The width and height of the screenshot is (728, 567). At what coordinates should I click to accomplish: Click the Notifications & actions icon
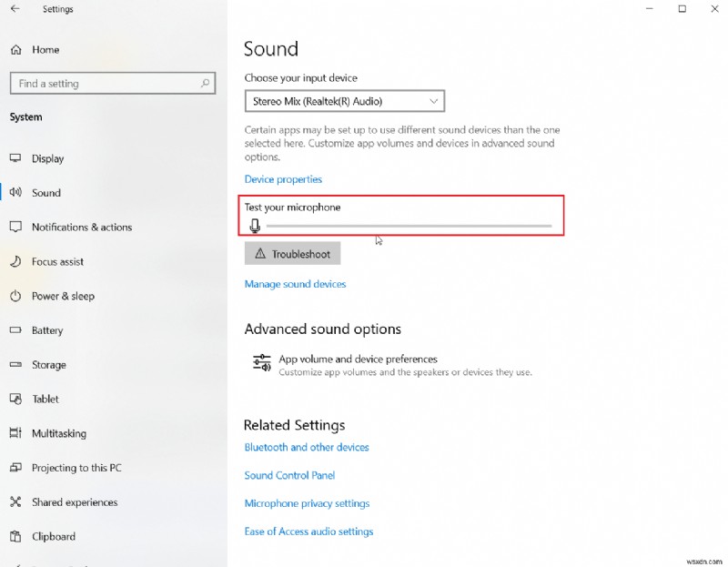point(16,227)
